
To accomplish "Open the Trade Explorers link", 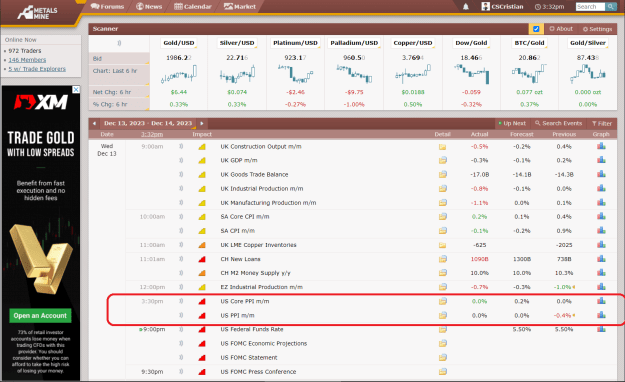I will 37,69.
